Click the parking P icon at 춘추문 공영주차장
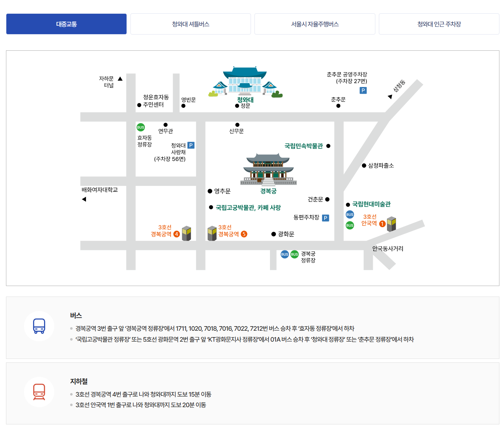Image resolution: width=504 pixels, height=429 pixels. coord(363,90)
